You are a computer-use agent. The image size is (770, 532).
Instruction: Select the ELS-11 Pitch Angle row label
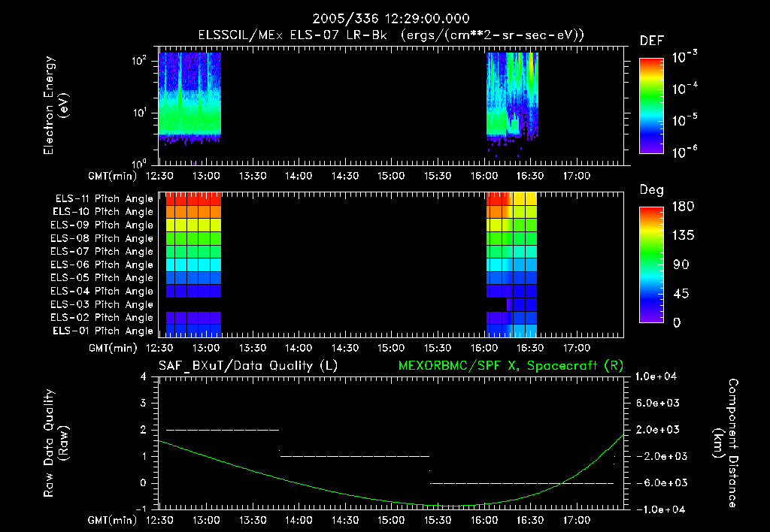click(x=104, y=199)
